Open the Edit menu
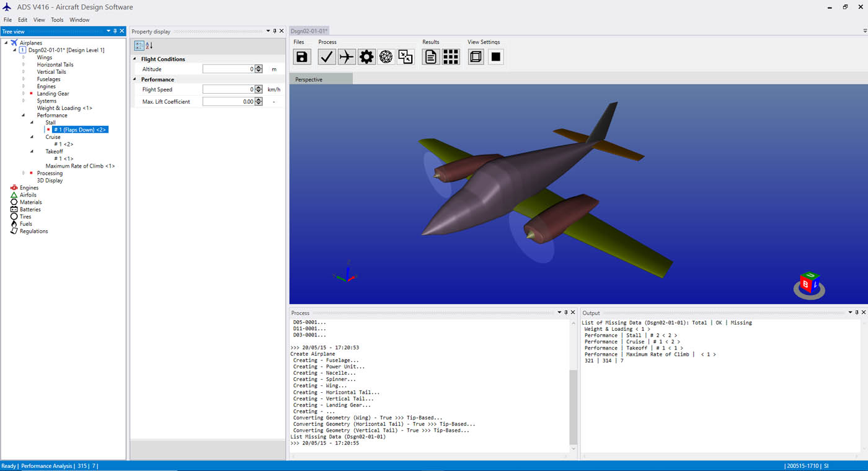This screenshot has width=868, height=471. click(22, 20)
